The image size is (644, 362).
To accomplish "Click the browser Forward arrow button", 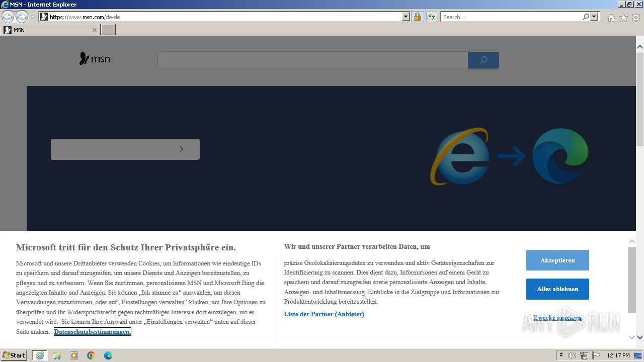I will point(22,17).
